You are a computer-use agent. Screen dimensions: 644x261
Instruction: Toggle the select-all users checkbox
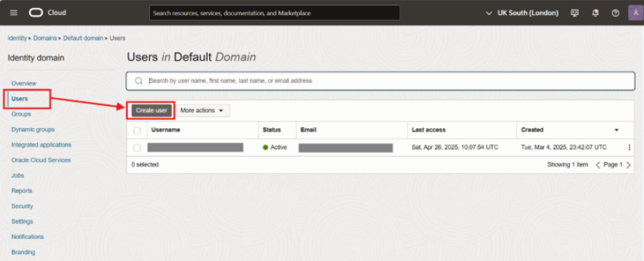137,130
